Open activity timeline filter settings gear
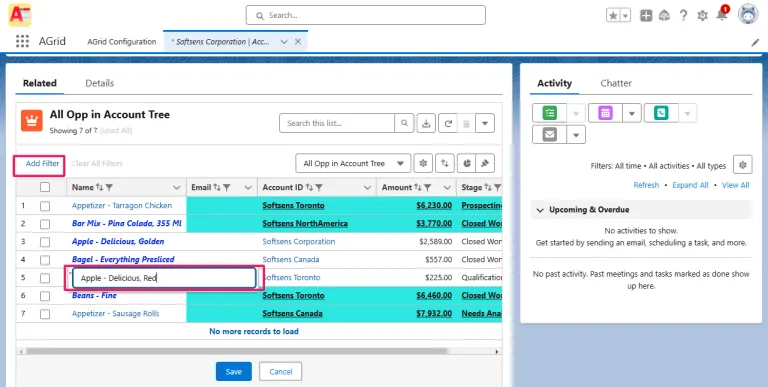768x387 pixels. click(x=743, y=165)
